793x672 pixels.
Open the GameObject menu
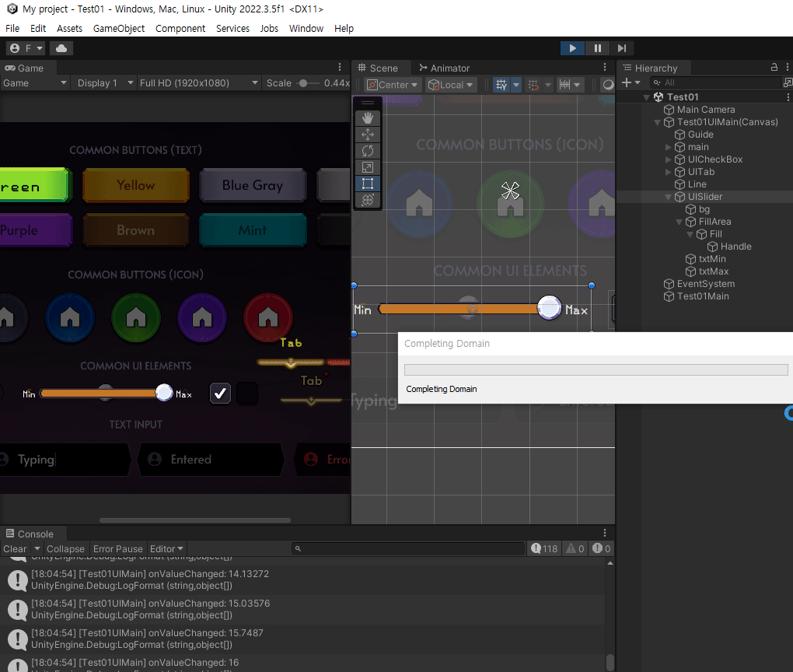[x=119, y=28]
